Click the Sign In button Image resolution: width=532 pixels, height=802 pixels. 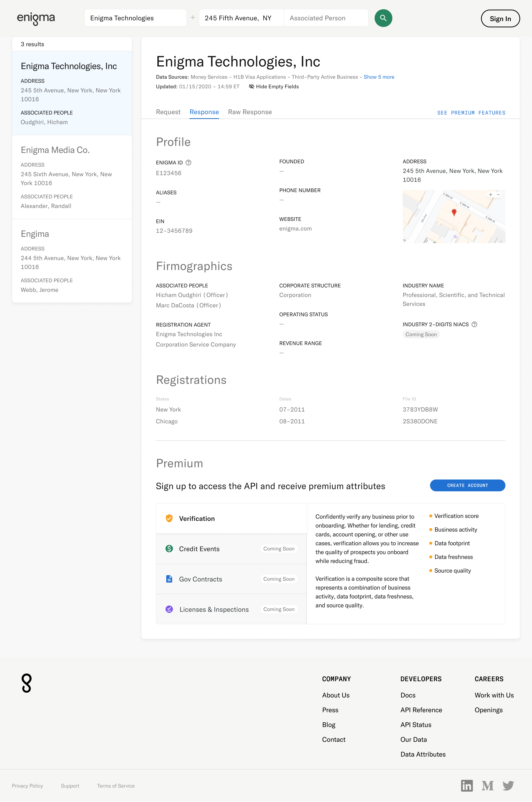point(500,19)
